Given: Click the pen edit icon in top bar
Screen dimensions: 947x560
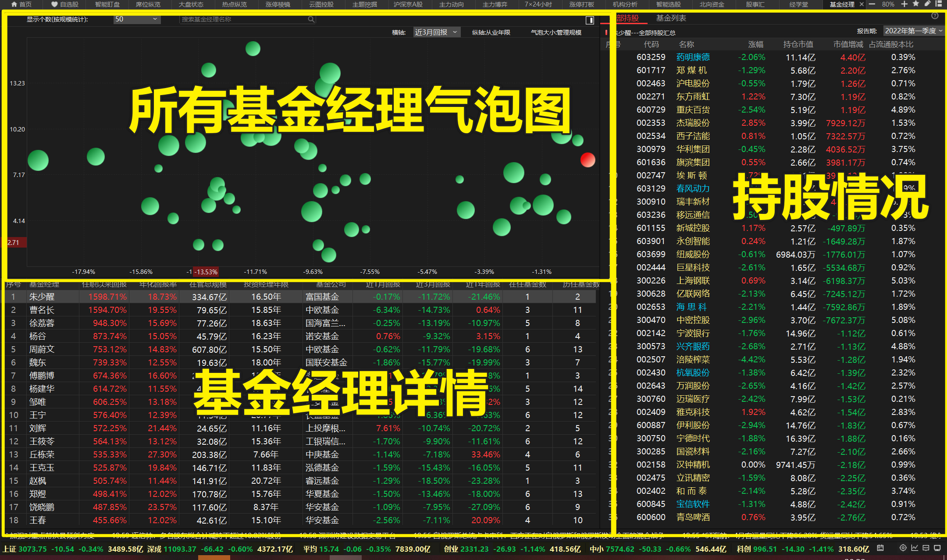Looking at the screenshot, I should 927,4.
